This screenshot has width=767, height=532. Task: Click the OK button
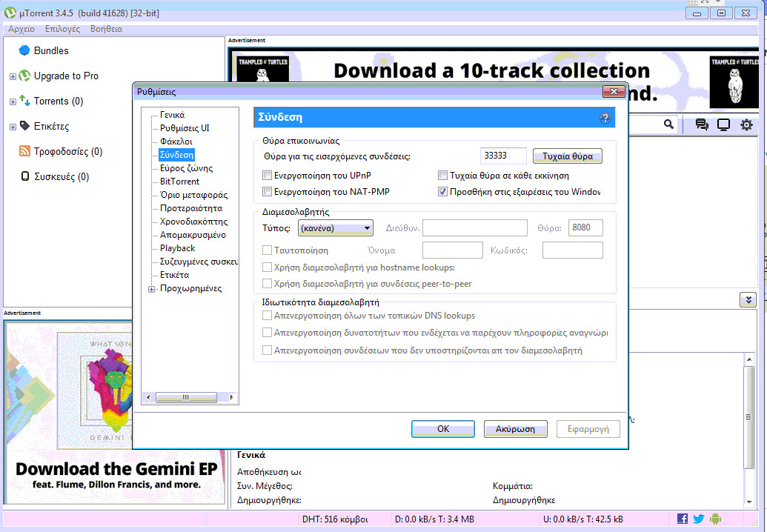pos(443,429)
